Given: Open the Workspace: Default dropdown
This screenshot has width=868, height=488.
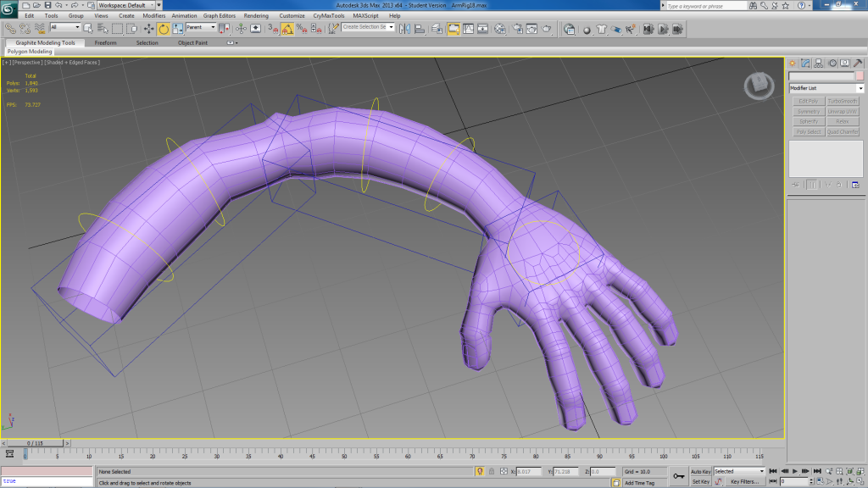Looking at the screenshot, I should click(127, 5).
